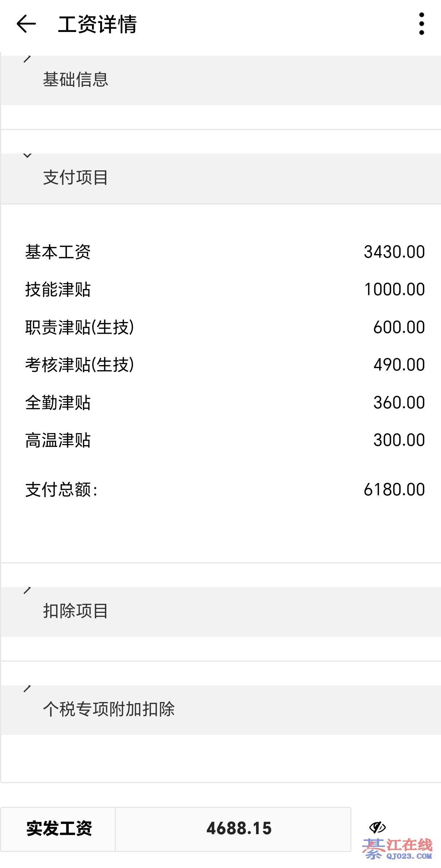Image resolution: width=441 pixels, height=868 pixels.
Task: Tap the back arrow icon
Action: (x=26, y=24)
